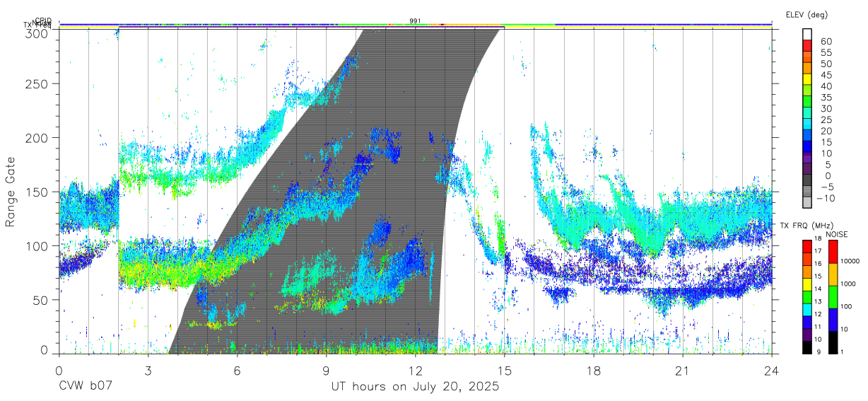This screenshot has height=401, width=868.
Task: Pick the yellow swatch in ELEV colorbar
Action: [x=807, y=79]
